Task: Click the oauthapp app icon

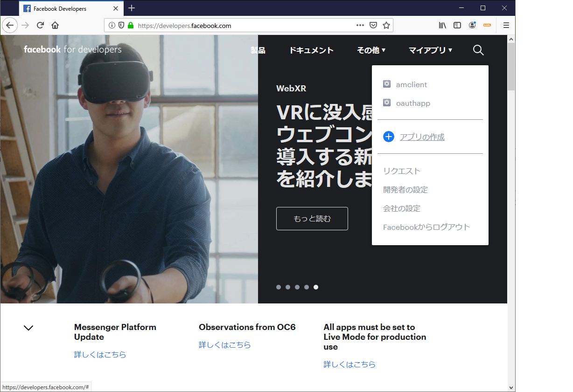Action: (x=387, y=103)
